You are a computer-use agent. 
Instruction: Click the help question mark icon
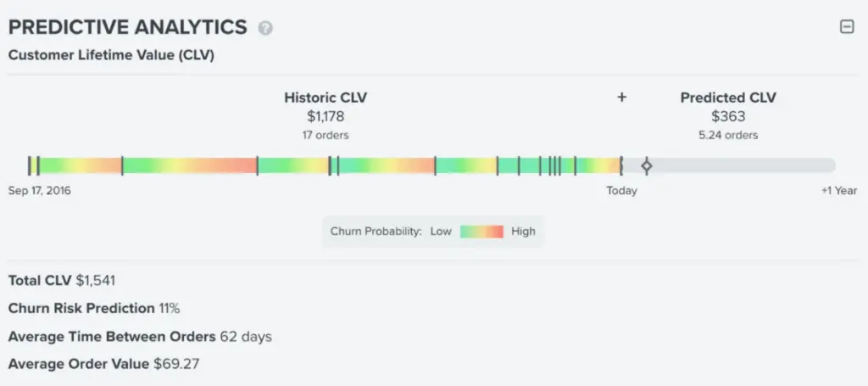tap(266, 28)
